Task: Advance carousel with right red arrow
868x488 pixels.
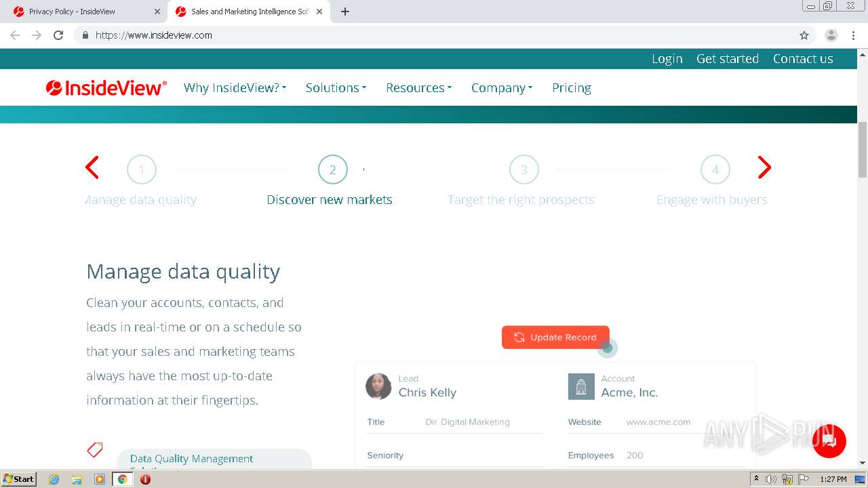Action: (764, 167)
